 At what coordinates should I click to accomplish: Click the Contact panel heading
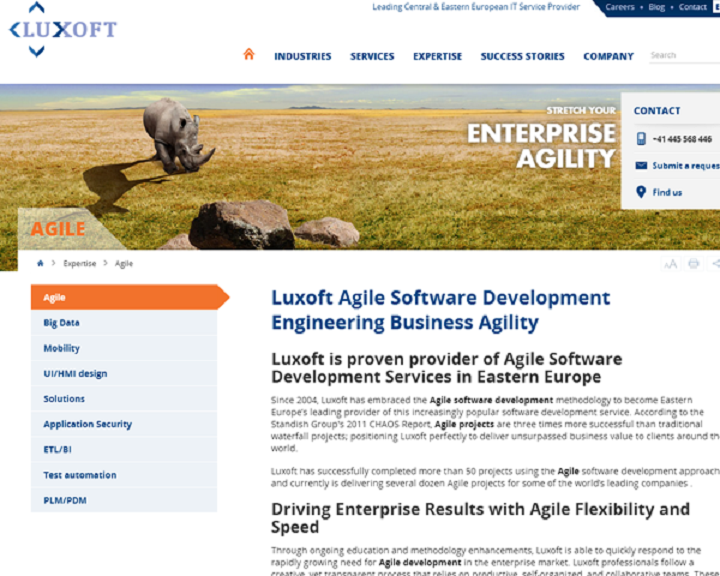[657, 111]
